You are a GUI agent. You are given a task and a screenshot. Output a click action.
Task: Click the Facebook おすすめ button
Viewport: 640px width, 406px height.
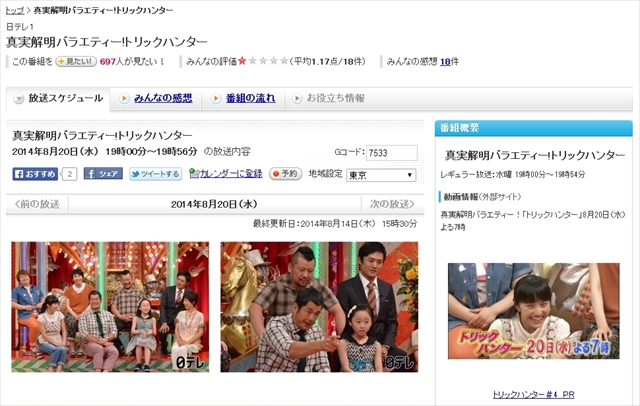tap(35, 174)
